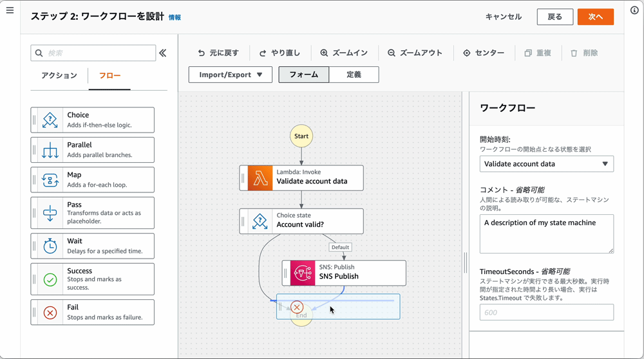The width and height of the screenshot is (644, 359).
Task: Select the Account valid? node title
Action: [x=300, y=225]
